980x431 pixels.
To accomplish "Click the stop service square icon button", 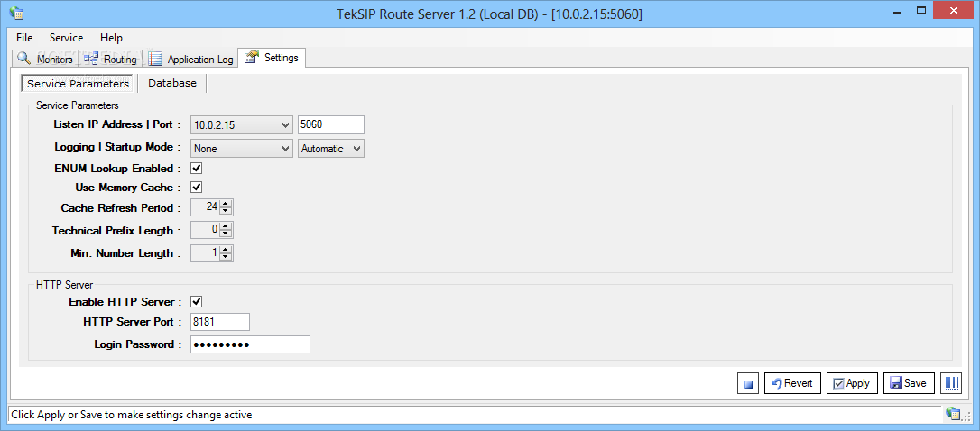I will coord(747,383).
